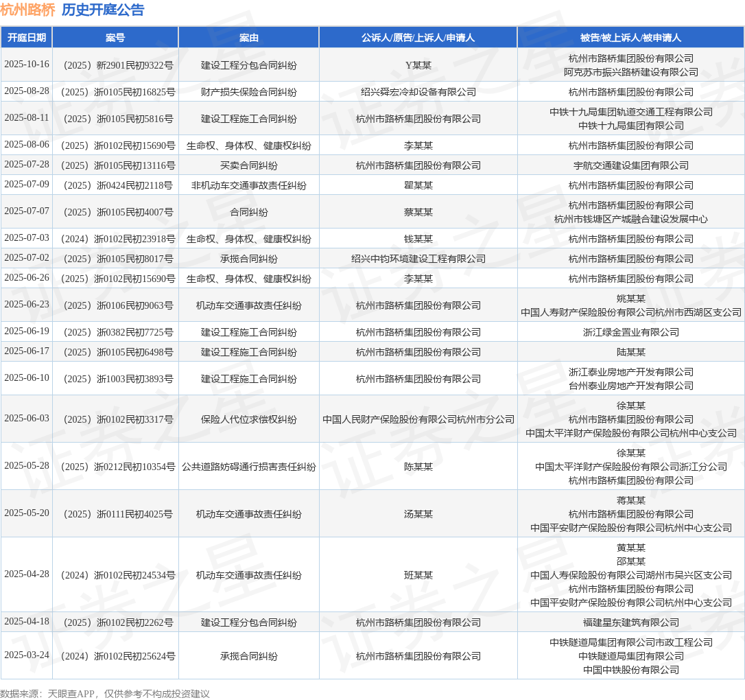The width and height of the screenshot is (745, 700).
Task: Click case number (2025)浙0424民初2118号
Action: (115, 185)
